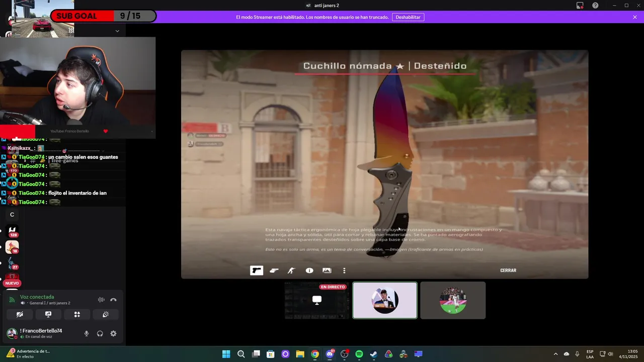Click CERRAR to close knife inspection
The height and width of the screenshot is (362, 644).
coord(508,270)
